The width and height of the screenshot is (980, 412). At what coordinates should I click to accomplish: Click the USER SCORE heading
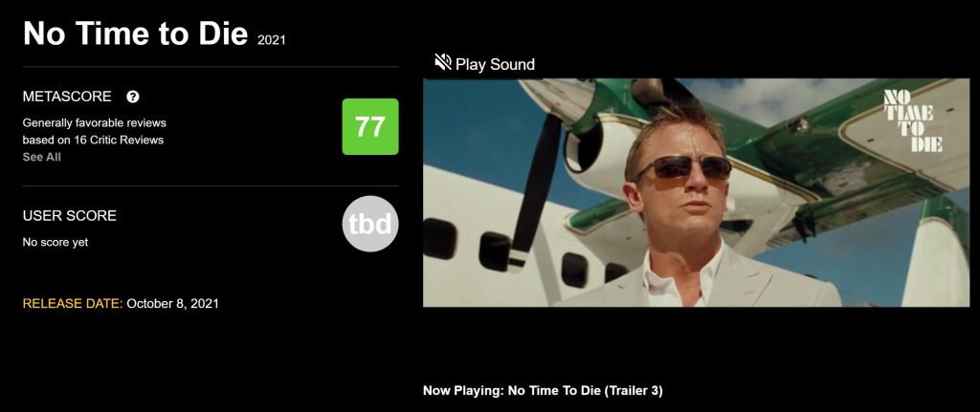[x=69, y=216]
